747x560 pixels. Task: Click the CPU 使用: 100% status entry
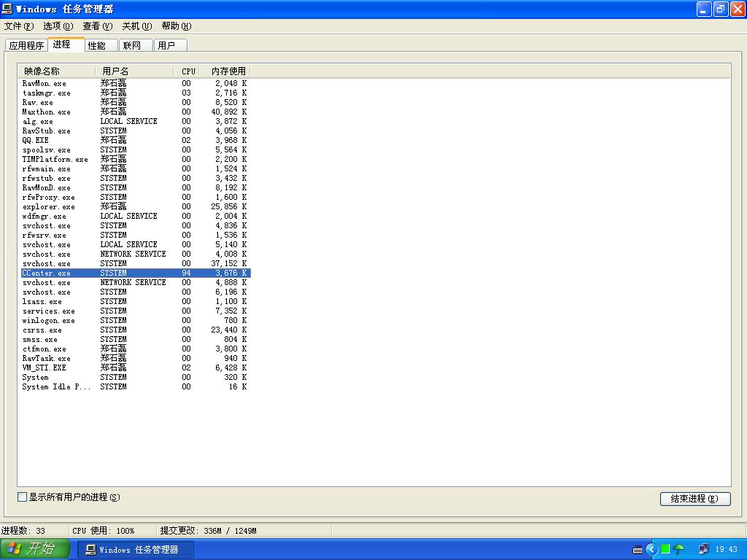[112, 531]
